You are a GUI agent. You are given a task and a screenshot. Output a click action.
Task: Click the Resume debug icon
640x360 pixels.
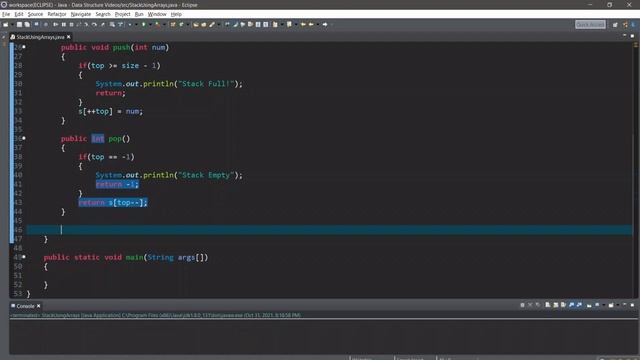pyautogui.click(x=56, y=24)
